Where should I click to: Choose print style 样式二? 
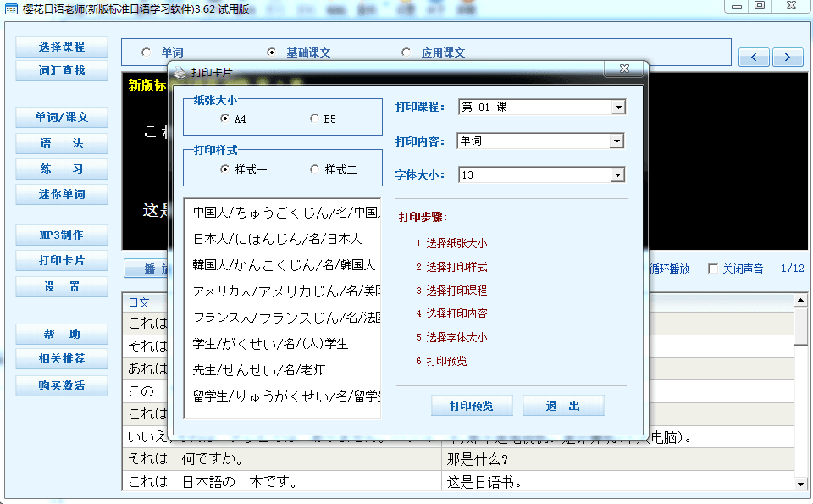(x=315, y=169)
